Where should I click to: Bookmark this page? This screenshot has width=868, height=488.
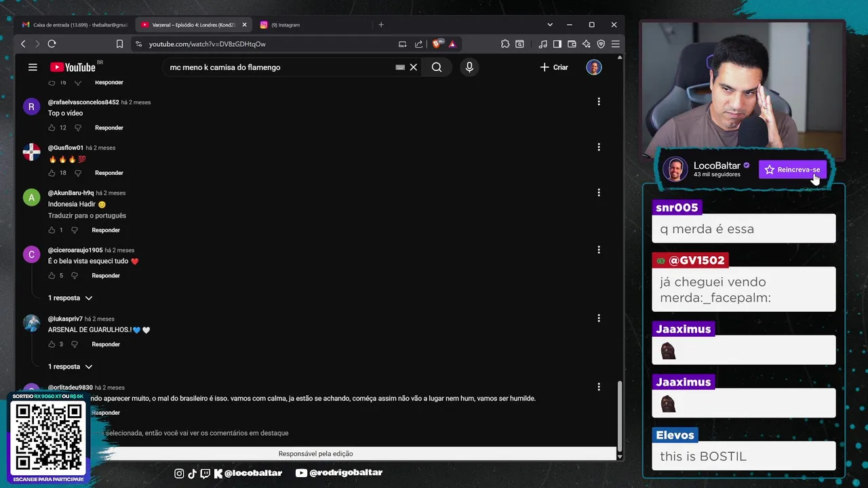119,44
